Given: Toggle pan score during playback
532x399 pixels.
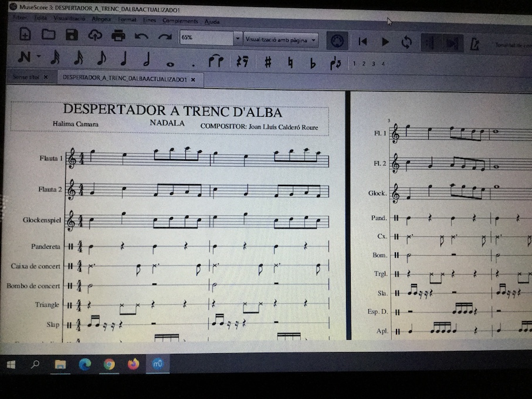Looking at the screenshot, I should 453,44.
